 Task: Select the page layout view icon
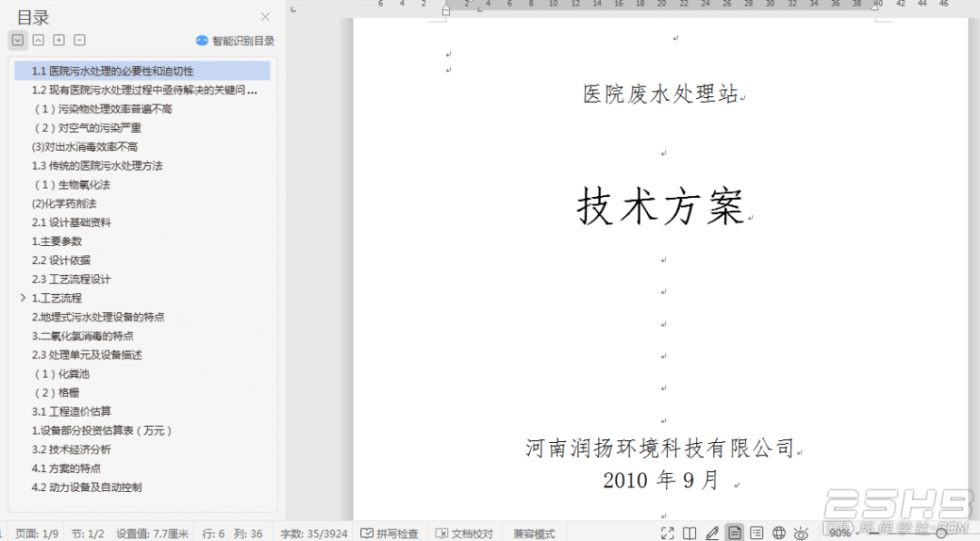coord(734,533)
